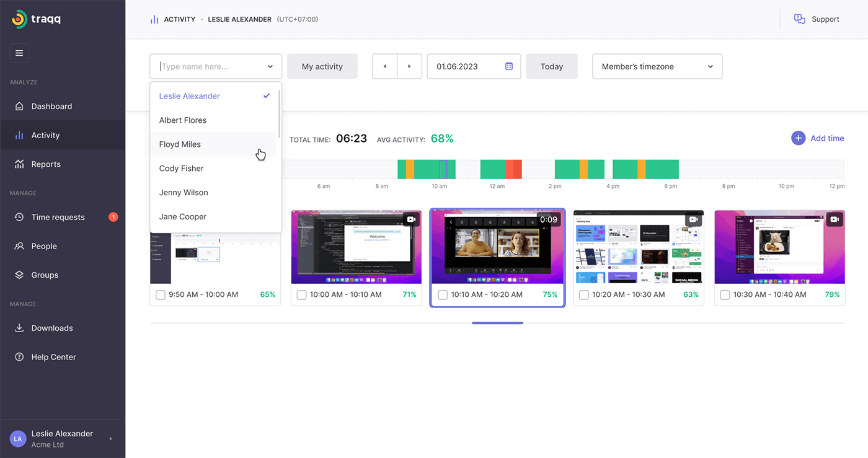The image size is (868, 458).
Task: Click the 01.06.2023 date field
Action: 474,66
